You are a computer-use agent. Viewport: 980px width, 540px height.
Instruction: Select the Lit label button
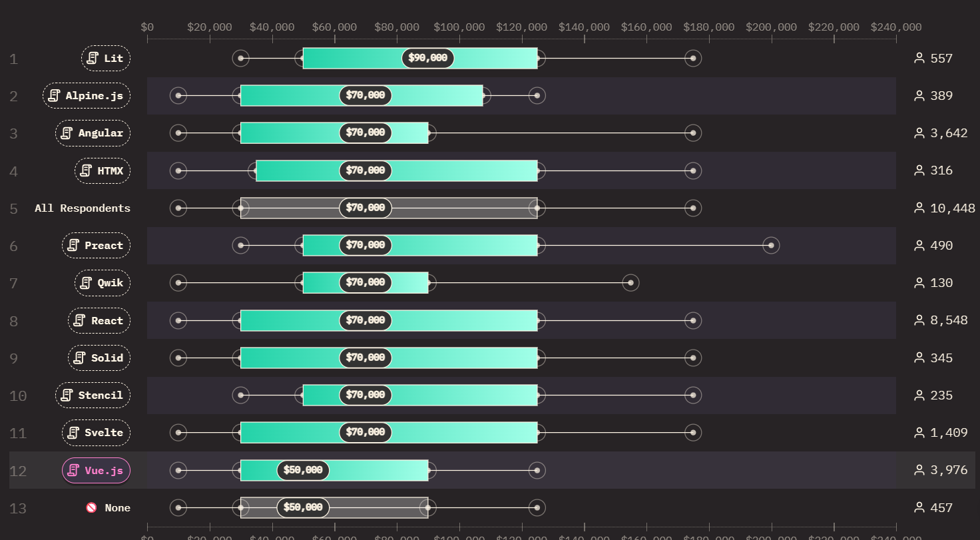[106, 58]
